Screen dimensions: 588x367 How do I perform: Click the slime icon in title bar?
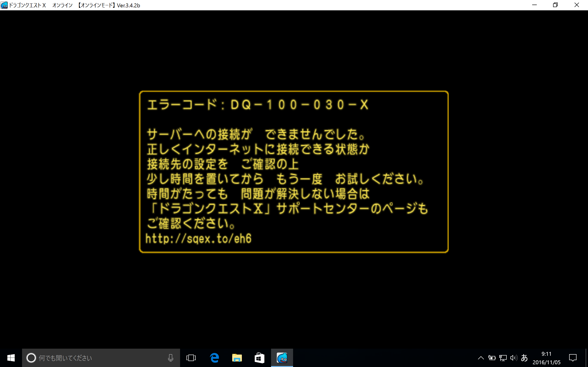(x=4, y=5)
